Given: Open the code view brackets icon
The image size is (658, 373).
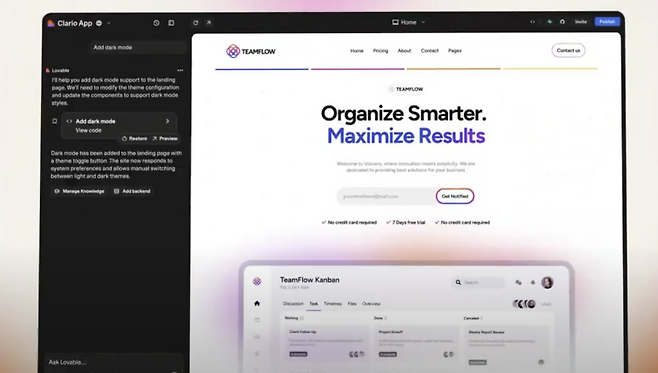Looking at the screenshot, I should click(533, 22).
